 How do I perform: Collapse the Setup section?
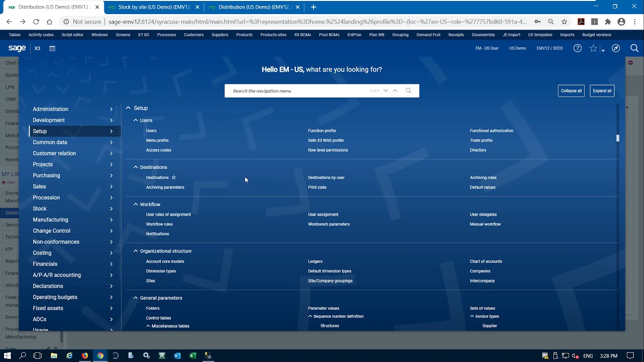coord(128,108)
